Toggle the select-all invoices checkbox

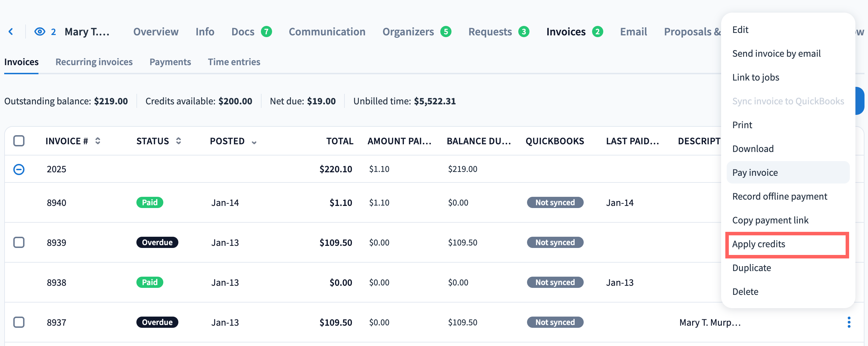coord(19,141)
